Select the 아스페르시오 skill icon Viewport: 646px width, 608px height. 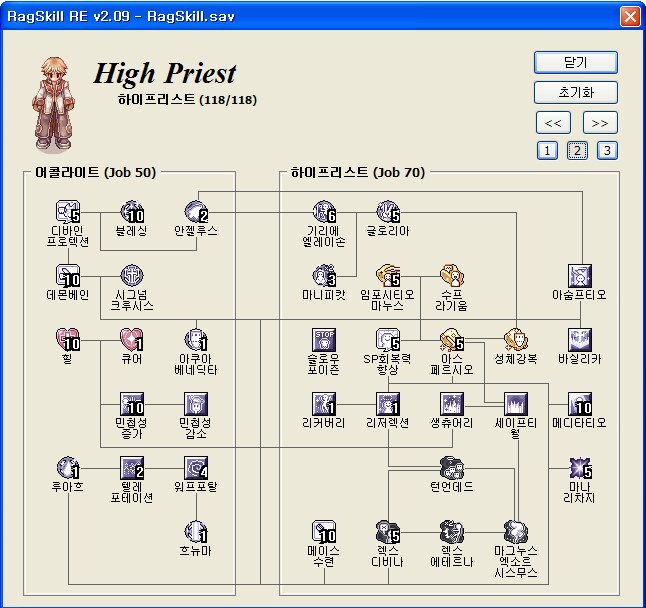(452, 340)
